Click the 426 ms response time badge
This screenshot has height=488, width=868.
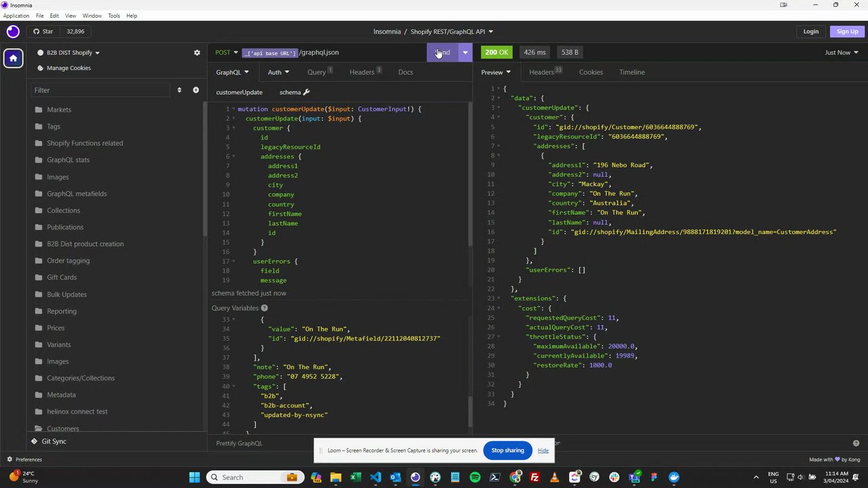coord(534,52)
